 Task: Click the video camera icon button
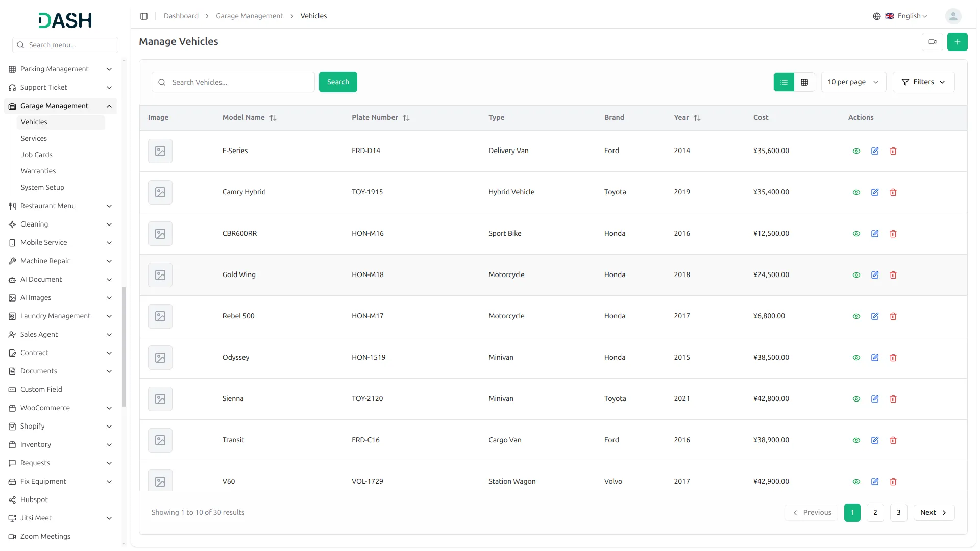[933, 42]
